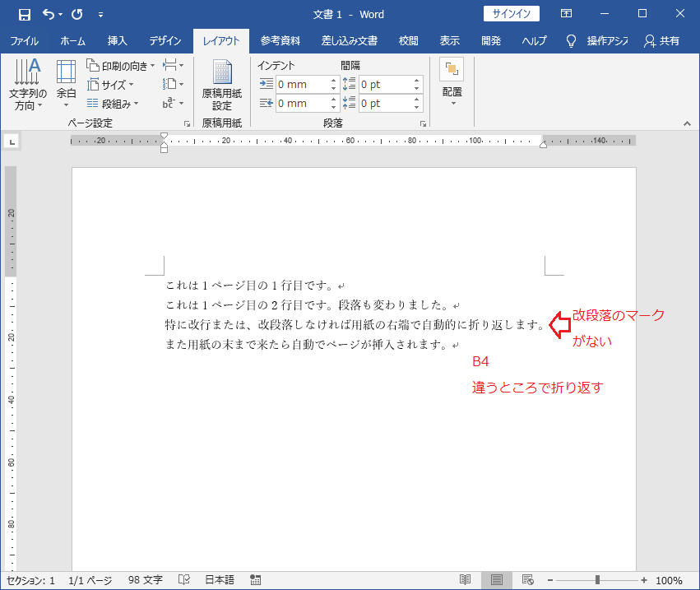Click the 98 文字 word count indicator
This screenshot has height=590, width=700.
pos(144,579)
